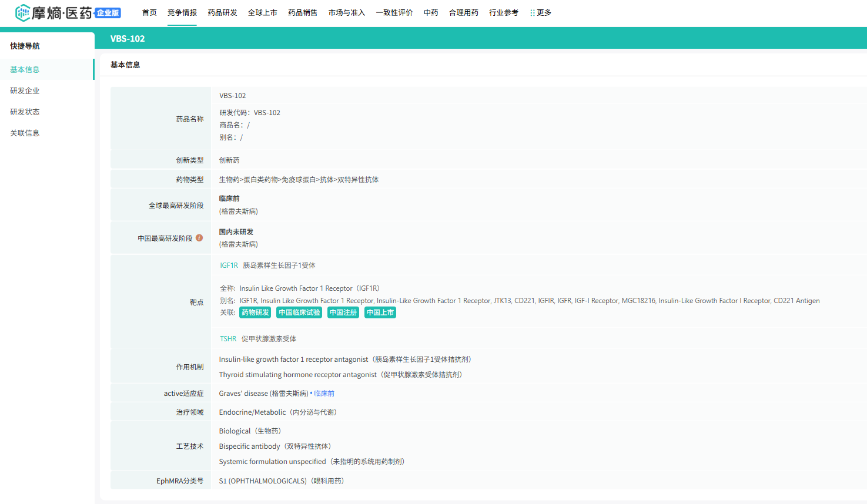Click the 中国上市 tag button
Image resolution: width=867 pixels, height=504 pixels.
[x=380, y=313]
